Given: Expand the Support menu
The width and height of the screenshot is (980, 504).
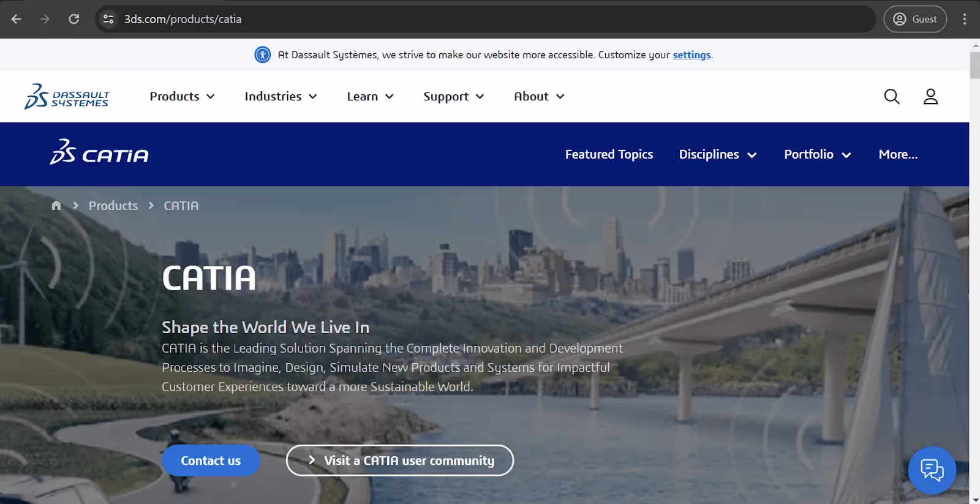Looking at the screenshot, I should (x=453, y=96).
